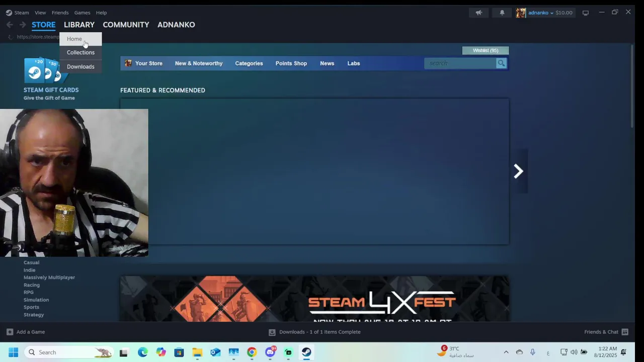644x362 pixels.
Task: Click Add a Game
Action: (x=26, y=332)
